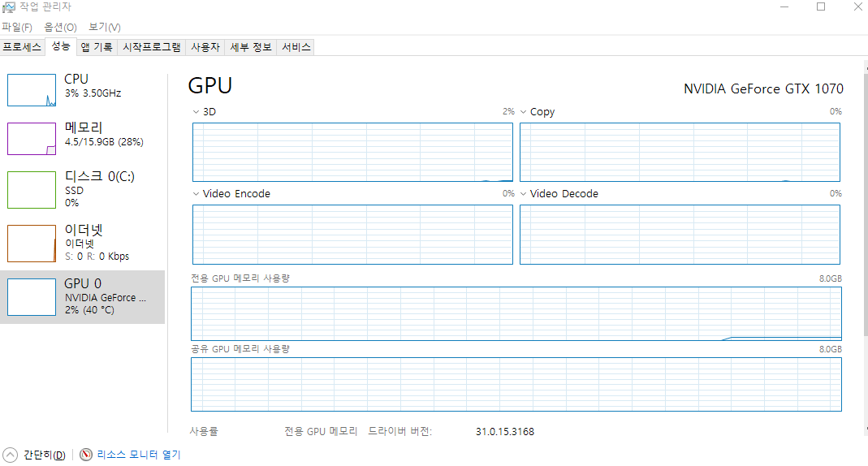Click the 간단히(D) button label
This screenshot has height=466, width=868.
pyautogui.click(x=45, y=455)
